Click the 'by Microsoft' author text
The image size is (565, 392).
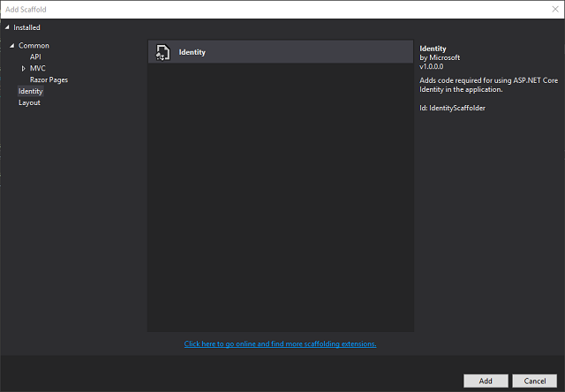[440, 57]
